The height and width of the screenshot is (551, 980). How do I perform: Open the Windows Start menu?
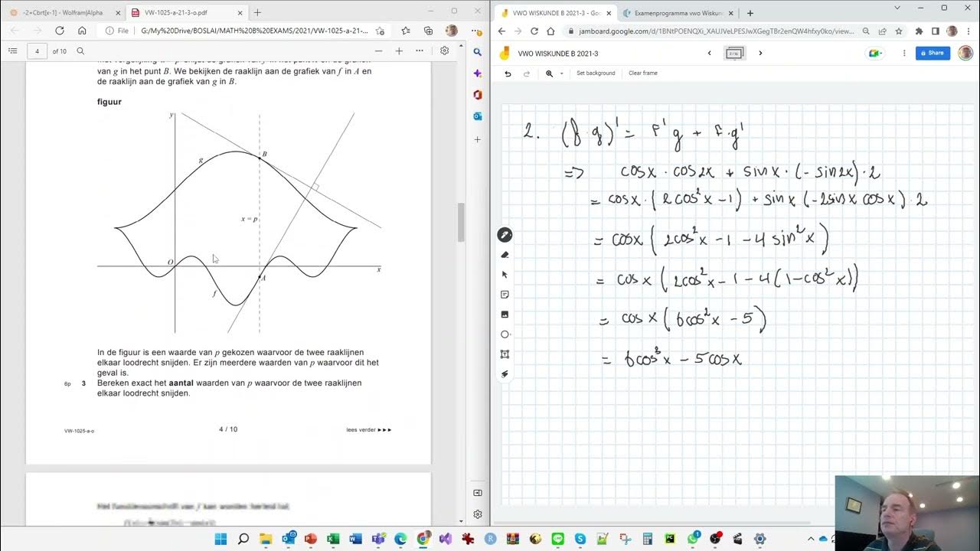point(220,539)
